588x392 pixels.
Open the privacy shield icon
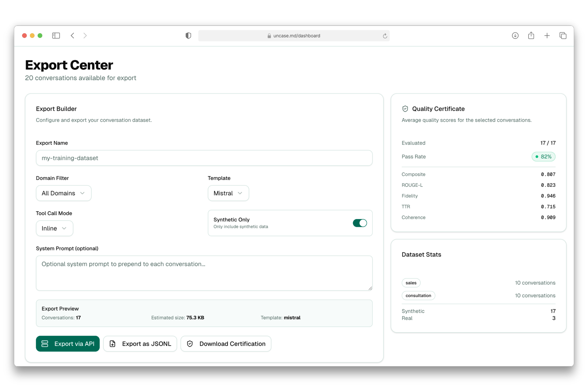point(188,36)
